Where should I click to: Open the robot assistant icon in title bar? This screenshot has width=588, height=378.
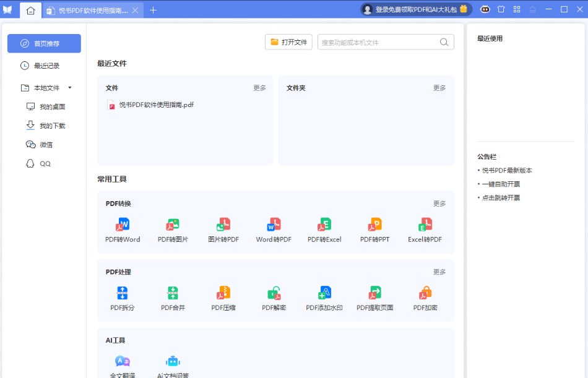pos(485,9)
